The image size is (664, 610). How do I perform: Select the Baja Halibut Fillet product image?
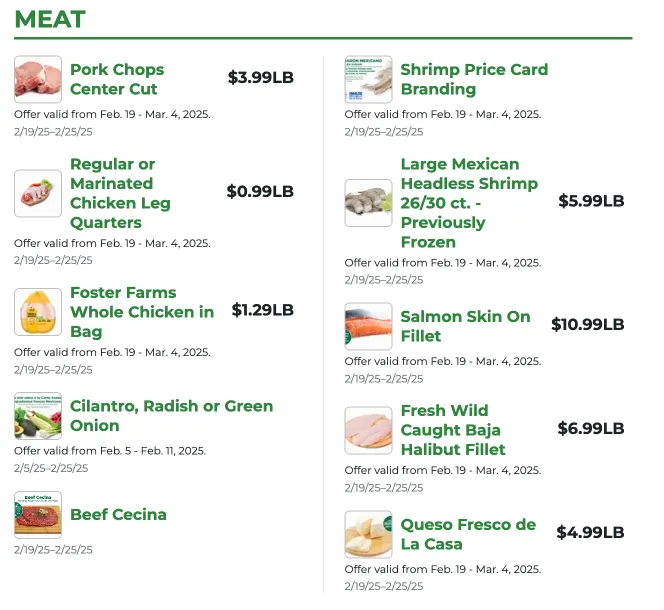click(x=368, y=430)
